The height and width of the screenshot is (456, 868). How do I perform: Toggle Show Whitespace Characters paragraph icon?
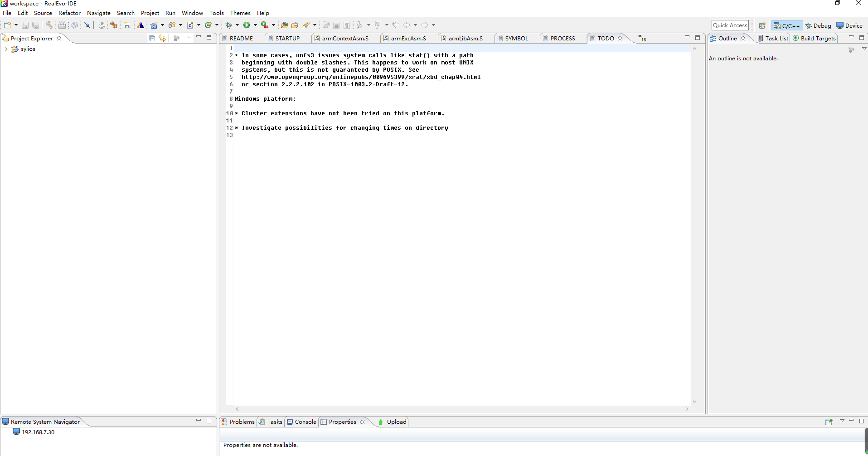point(347,25)
